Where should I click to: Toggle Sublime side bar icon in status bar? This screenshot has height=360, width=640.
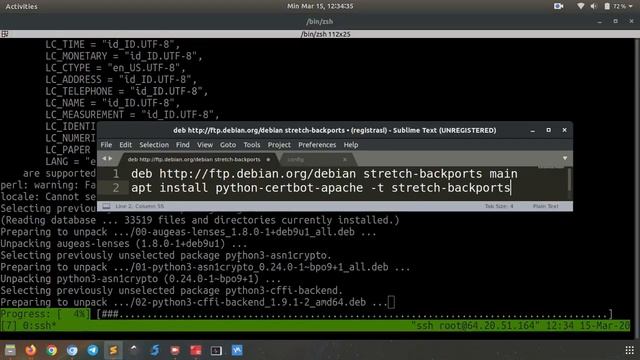click(x=106, y=206)
